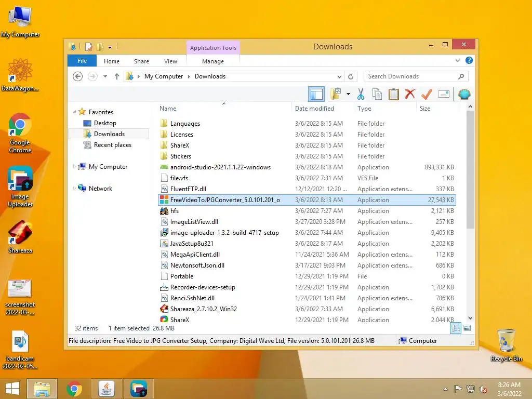Select the Recorder-devices-setup installer icon
Viewport: 532px width, 399px height.
pos(164,287)
